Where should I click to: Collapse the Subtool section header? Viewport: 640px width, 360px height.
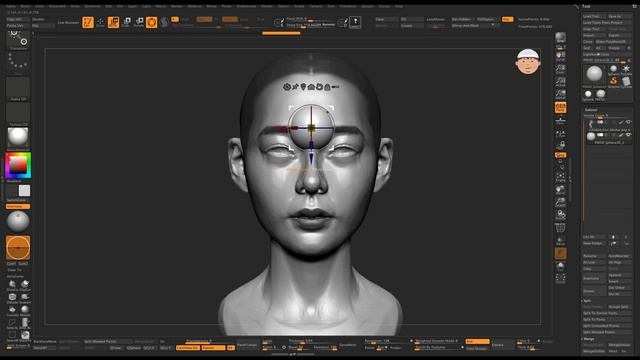pyautogui.click(x=591, y=109)
